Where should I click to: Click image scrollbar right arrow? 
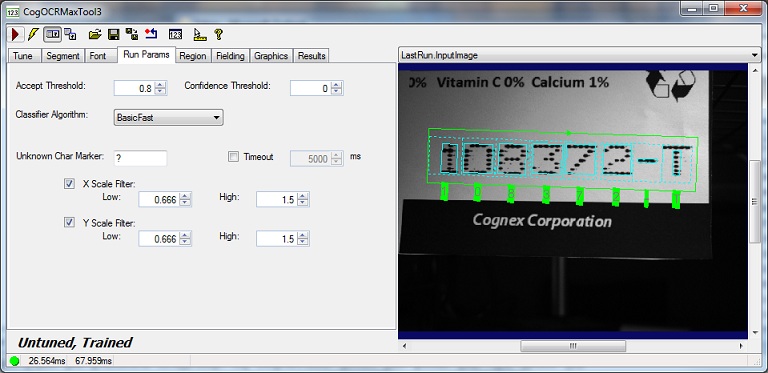742,346
